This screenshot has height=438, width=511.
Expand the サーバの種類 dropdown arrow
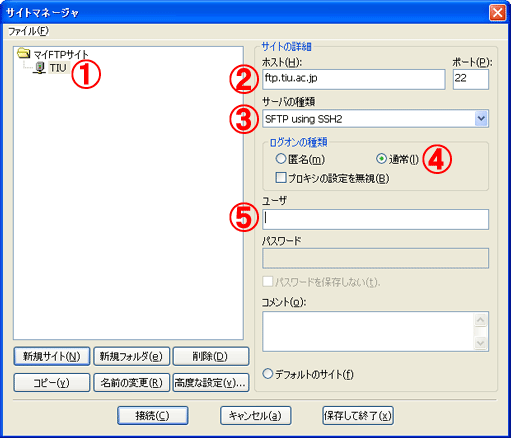coord(481,118)
